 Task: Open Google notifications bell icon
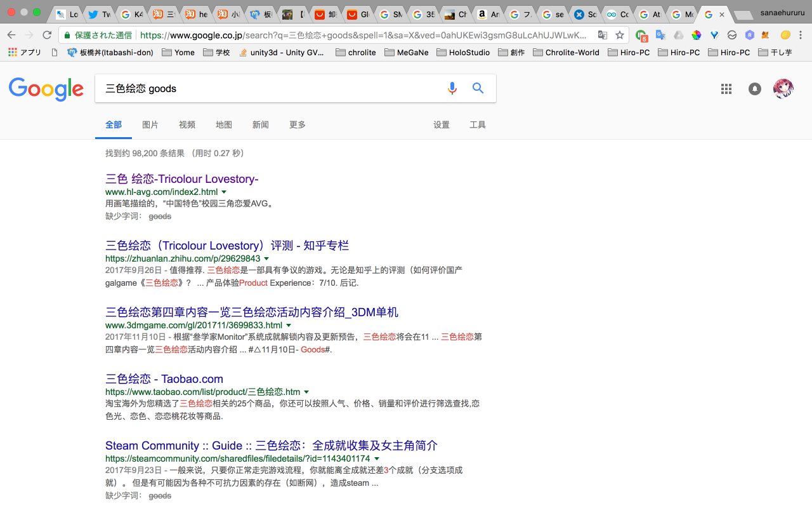(754, 89)
